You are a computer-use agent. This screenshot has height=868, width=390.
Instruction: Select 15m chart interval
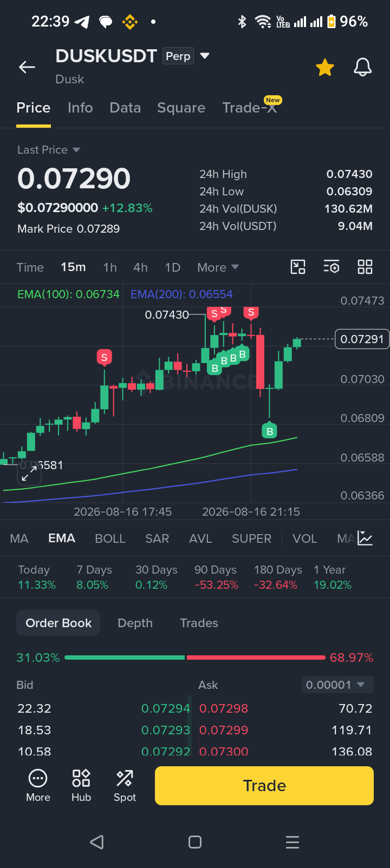pyautogui.click(x=73, y=267)
